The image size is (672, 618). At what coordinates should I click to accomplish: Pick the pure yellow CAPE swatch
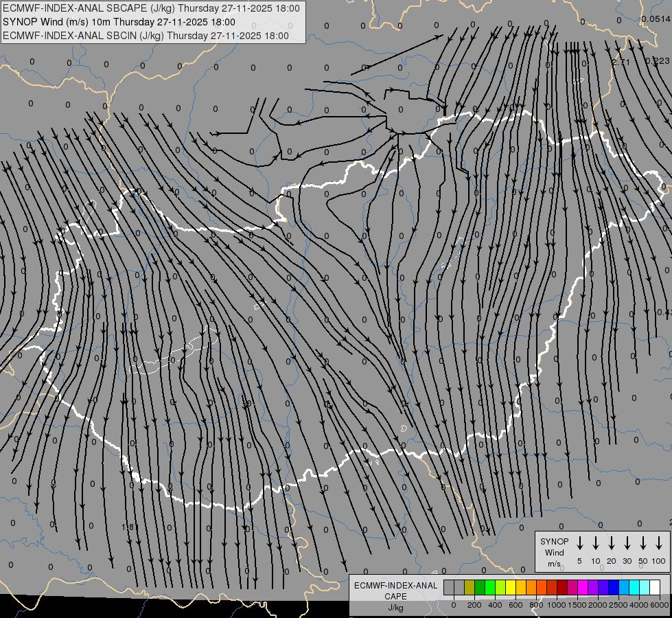pos(511,587)
